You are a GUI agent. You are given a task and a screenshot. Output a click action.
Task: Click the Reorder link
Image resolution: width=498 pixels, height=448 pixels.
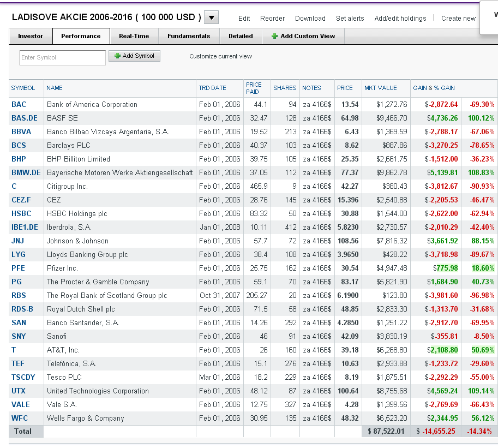273,19
